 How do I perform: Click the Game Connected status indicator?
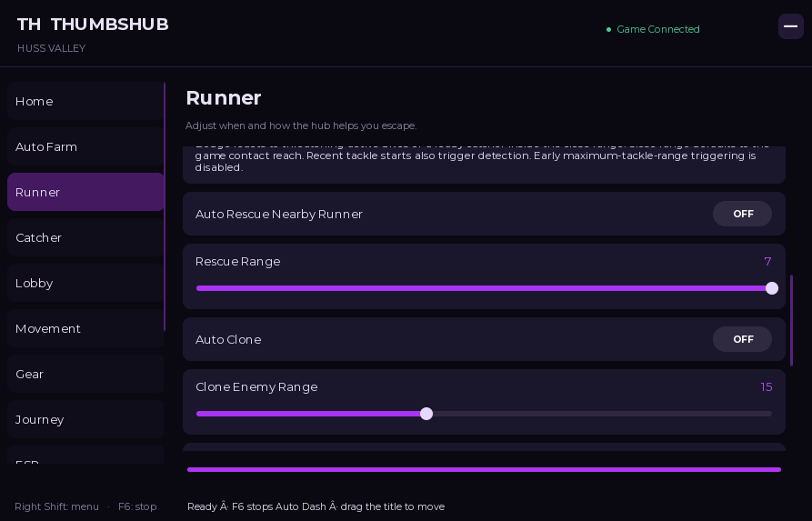coord(653,29)
